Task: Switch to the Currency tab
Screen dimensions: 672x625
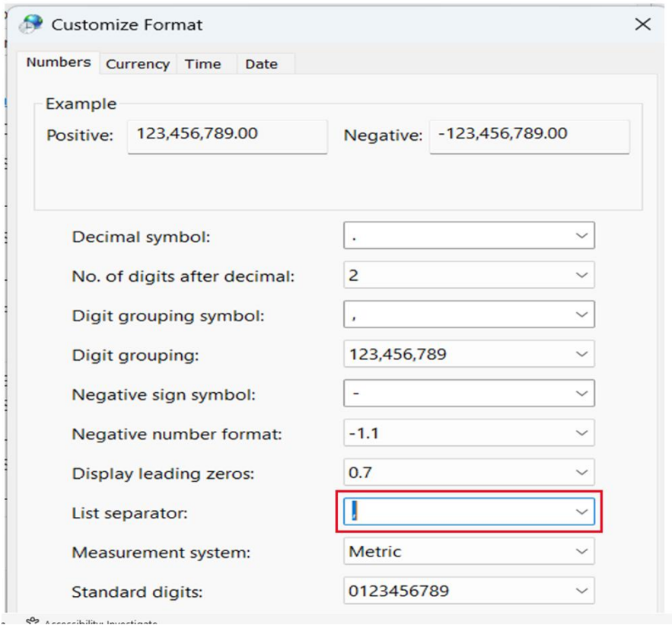Action: coord(137,64)
